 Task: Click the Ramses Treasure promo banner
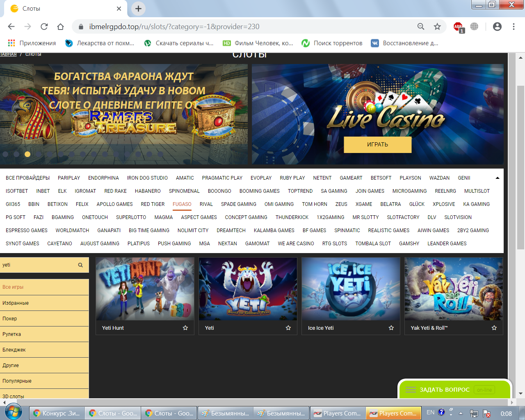(x=124, y=114)
